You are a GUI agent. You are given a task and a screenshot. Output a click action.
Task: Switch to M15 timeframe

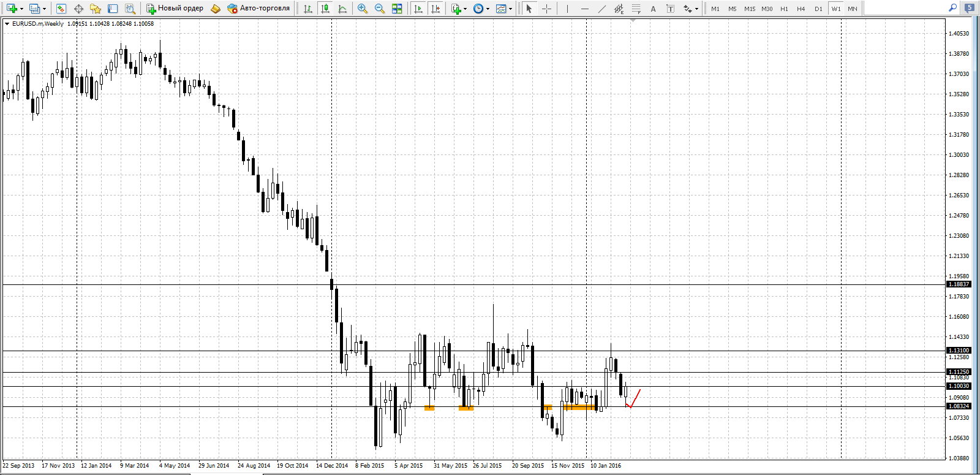(750, 9)
